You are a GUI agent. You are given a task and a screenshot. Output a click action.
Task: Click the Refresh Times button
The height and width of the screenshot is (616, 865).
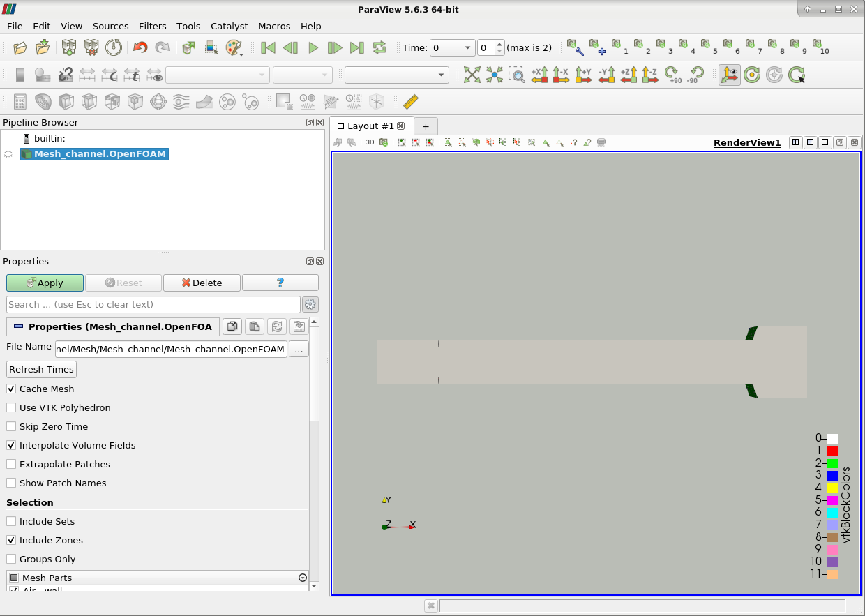[x=41, y=369]
